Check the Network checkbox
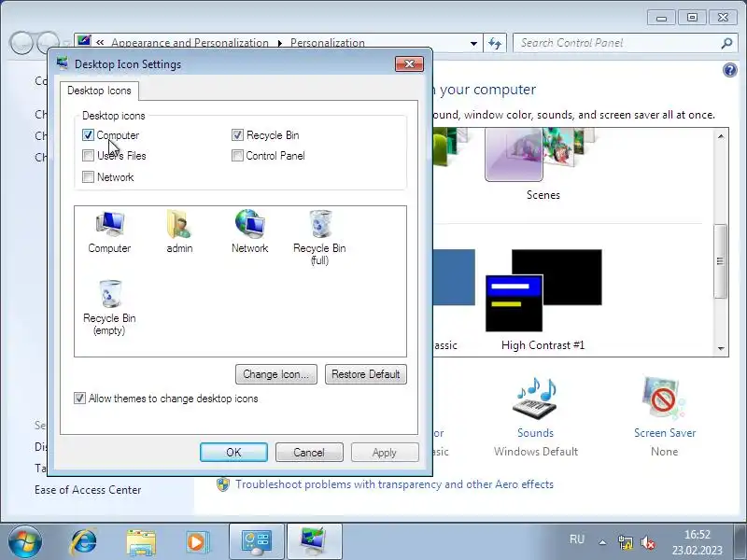 pyautogui.click(x=88, y=177)
